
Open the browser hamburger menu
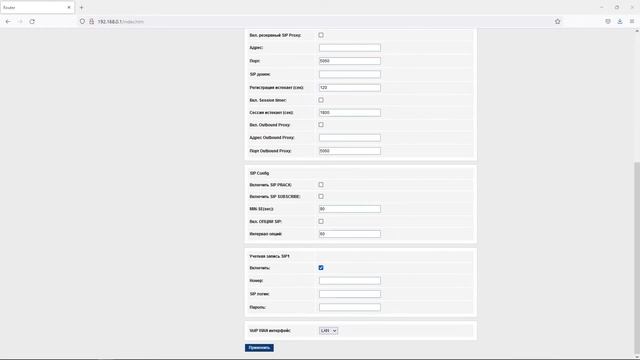tap(631, 21)
